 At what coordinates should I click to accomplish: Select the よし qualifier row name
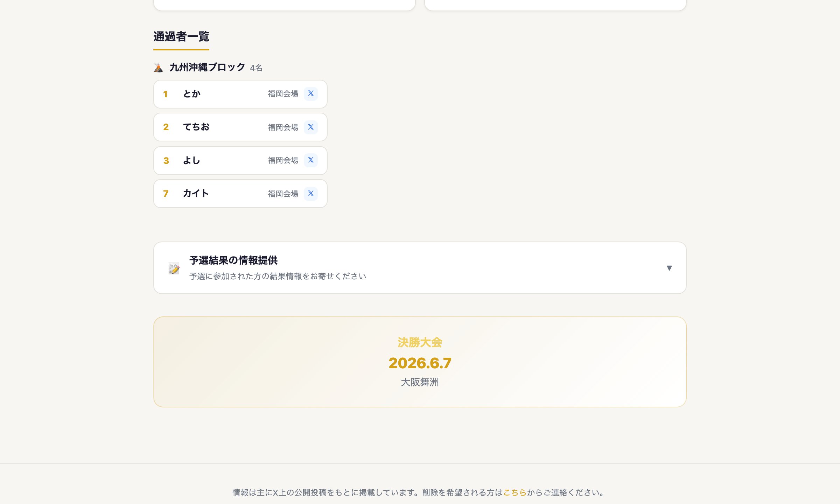(191, 160)
